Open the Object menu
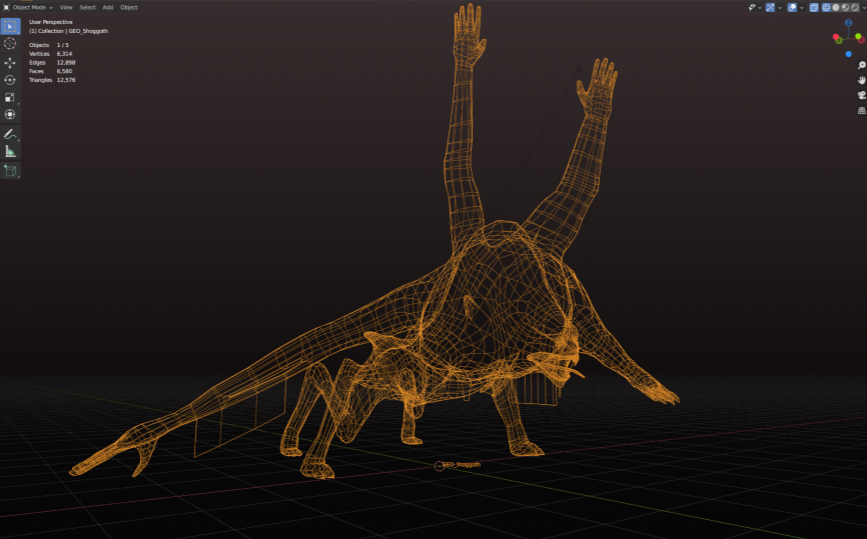The image size is (867, 539). click(x=129, y=7)
